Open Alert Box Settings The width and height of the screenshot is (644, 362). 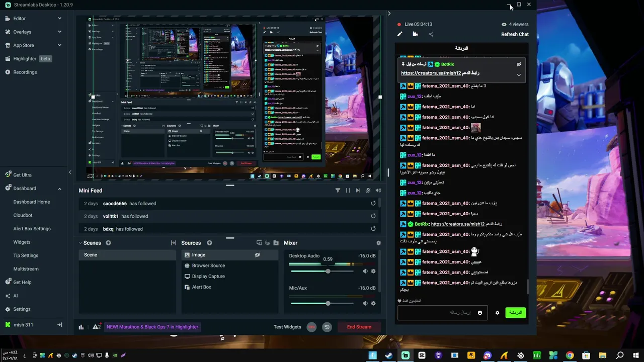tap(32, 229)
